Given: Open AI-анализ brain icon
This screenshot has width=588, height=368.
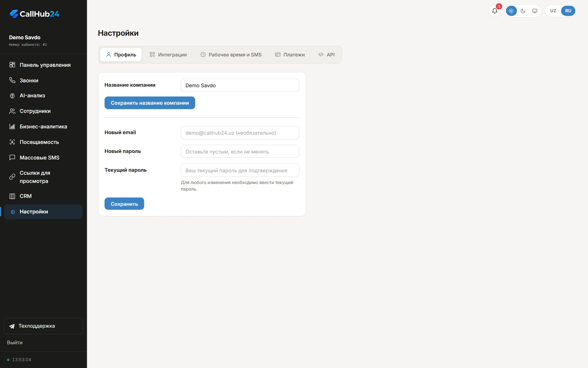Looking at the screenshot, I should click(12, 96).
